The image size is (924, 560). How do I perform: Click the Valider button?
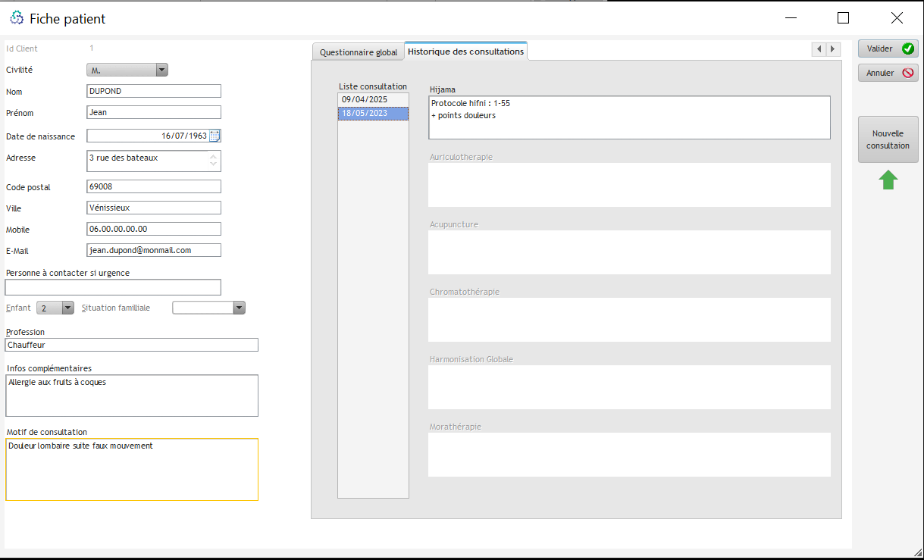click(888, 48)
